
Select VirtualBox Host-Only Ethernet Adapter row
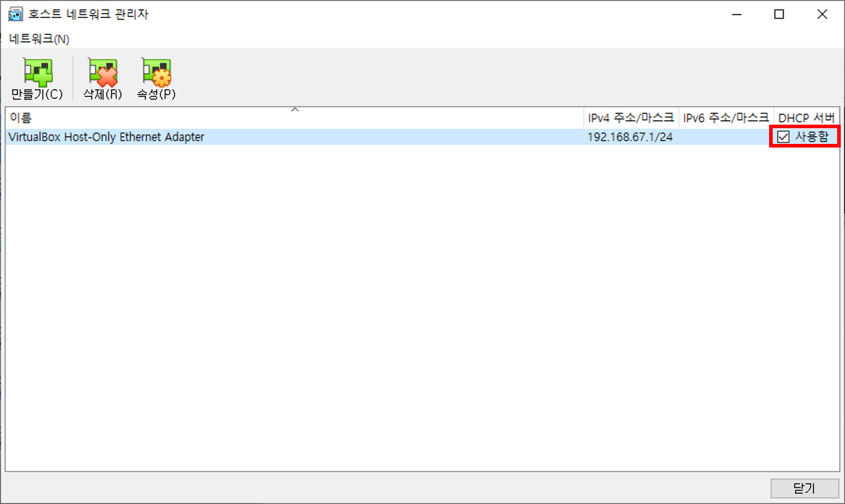coord(422,137)
